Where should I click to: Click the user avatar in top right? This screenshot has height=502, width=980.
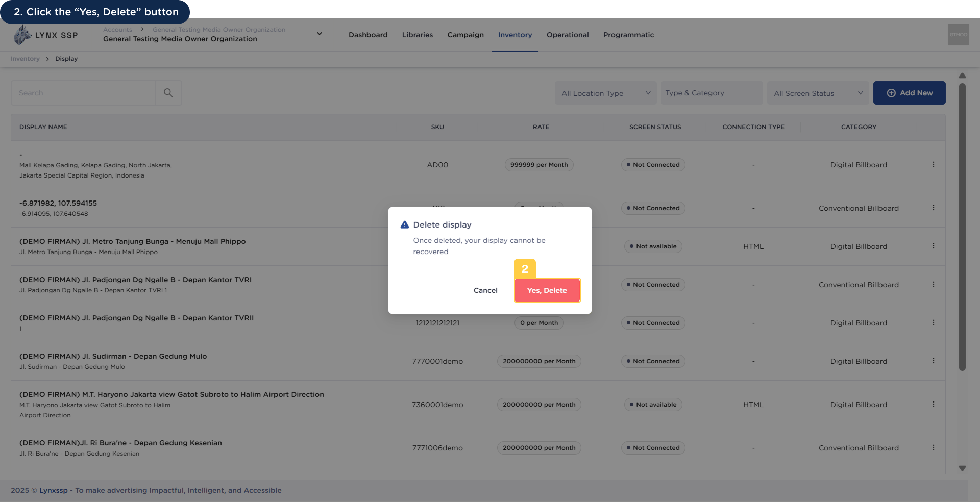point(958,35)
